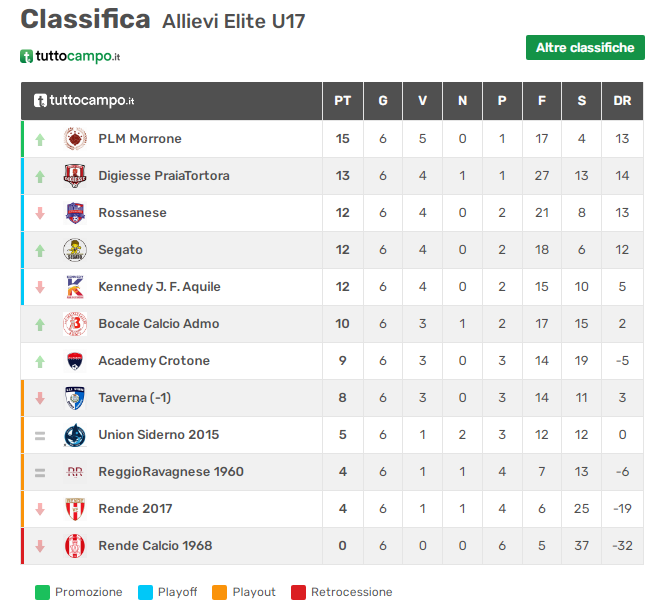The width and height of the screenshot is (663, 613).
Task: Open the Altre classifiche button
Action: [585, 47]
